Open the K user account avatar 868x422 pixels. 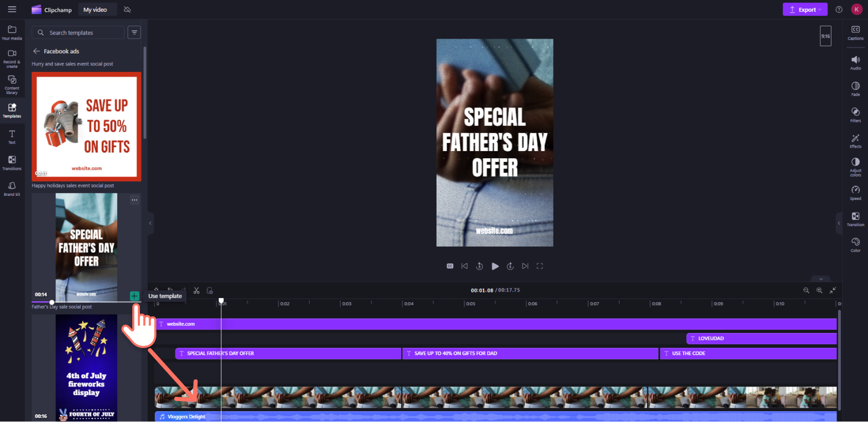[x=857, y=9]
